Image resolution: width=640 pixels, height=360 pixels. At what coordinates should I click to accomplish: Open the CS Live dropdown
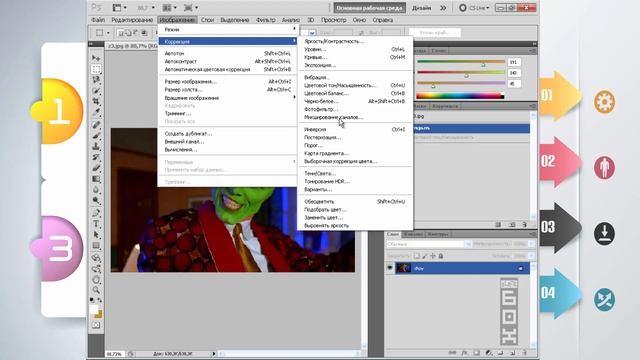[x=474, y=8]
